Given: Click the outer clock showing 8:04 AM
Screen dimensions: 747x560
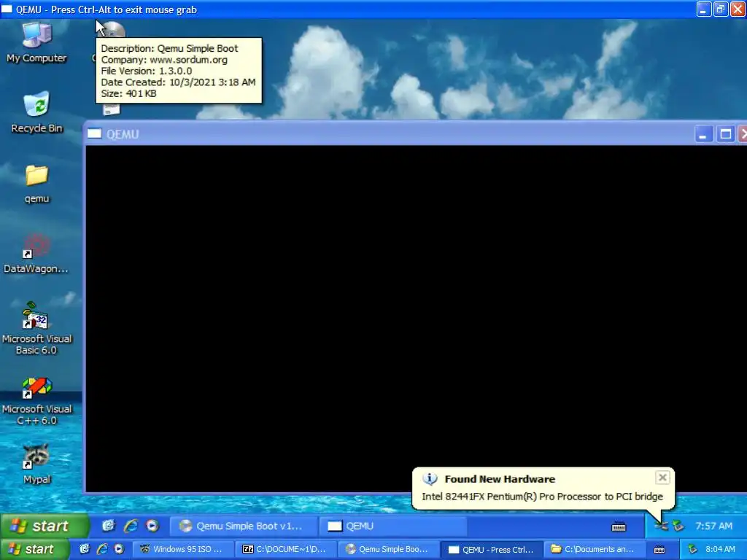Looking at the screenshot, I should coord(720,549).
